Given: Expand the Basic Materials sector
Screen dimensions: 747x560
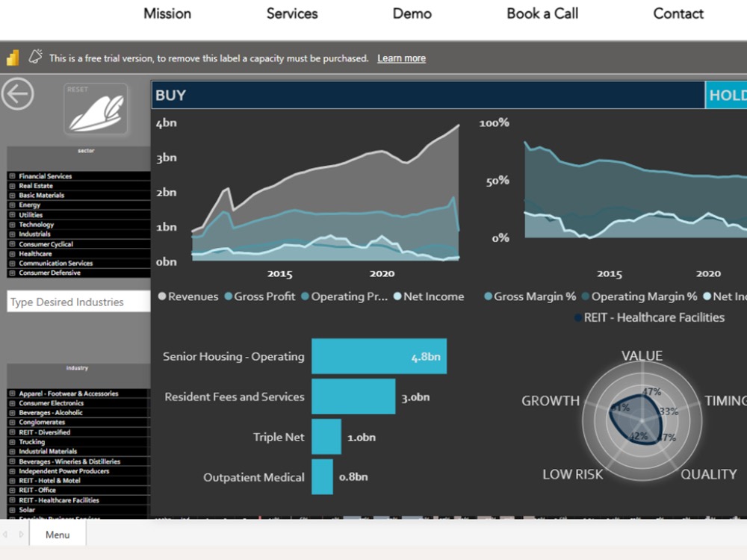Looking at the screenshot, I should click(13, 195).
